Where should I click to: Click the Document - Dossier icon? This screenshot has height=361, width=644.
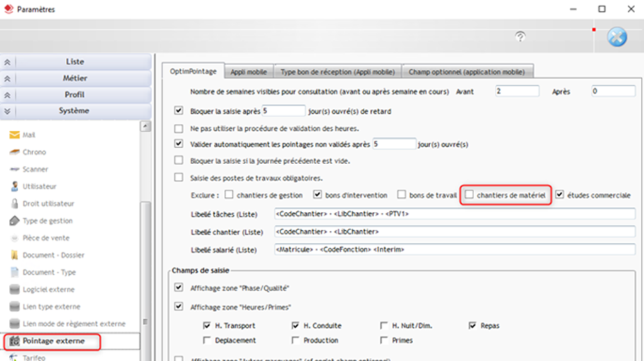click(x=14, y=255)
